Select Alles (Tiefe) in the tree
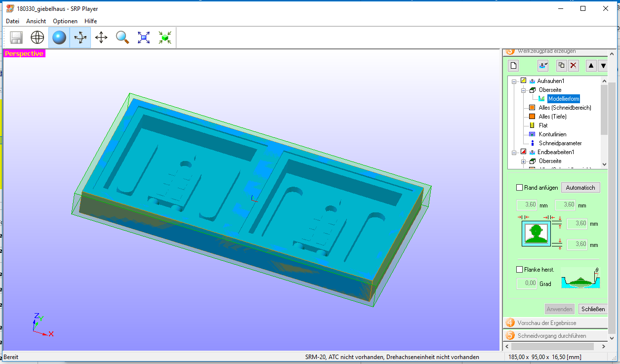The height and width of the screenshot is (364, 620). [x=552, y=117]
